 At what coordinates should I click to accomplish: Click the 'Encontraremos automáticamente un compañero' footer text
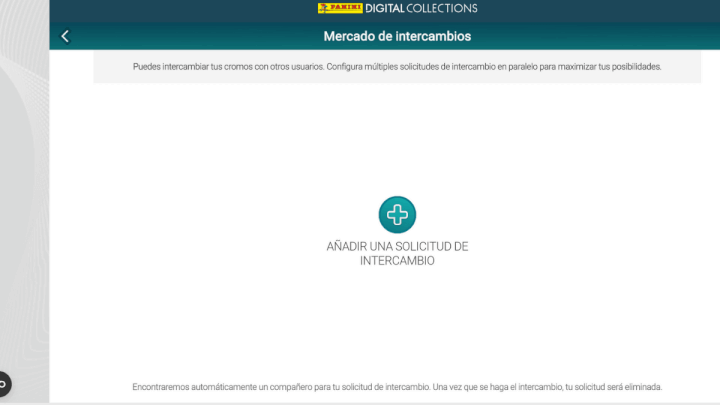397,387
